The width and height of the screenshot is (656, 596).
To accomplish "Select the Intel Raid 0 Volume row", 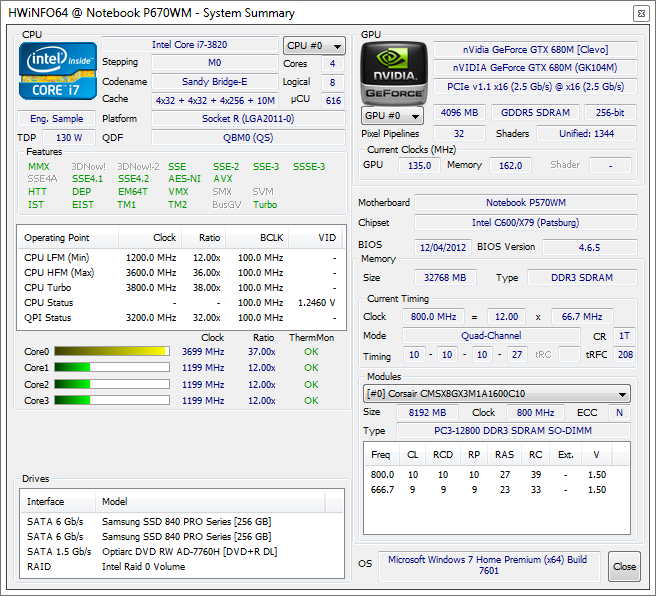I will coord(182,567).
